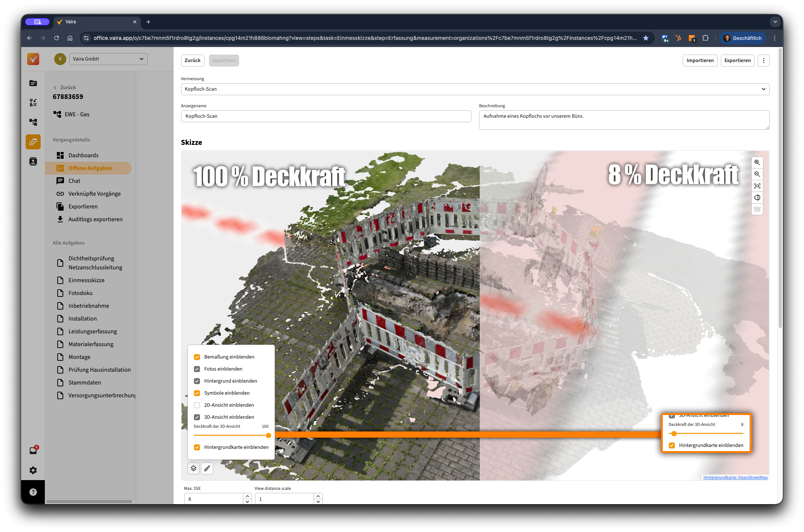The width and height of the screenshot is (804, 532).
Task: Open the layers panel icon
Action: 194,468
